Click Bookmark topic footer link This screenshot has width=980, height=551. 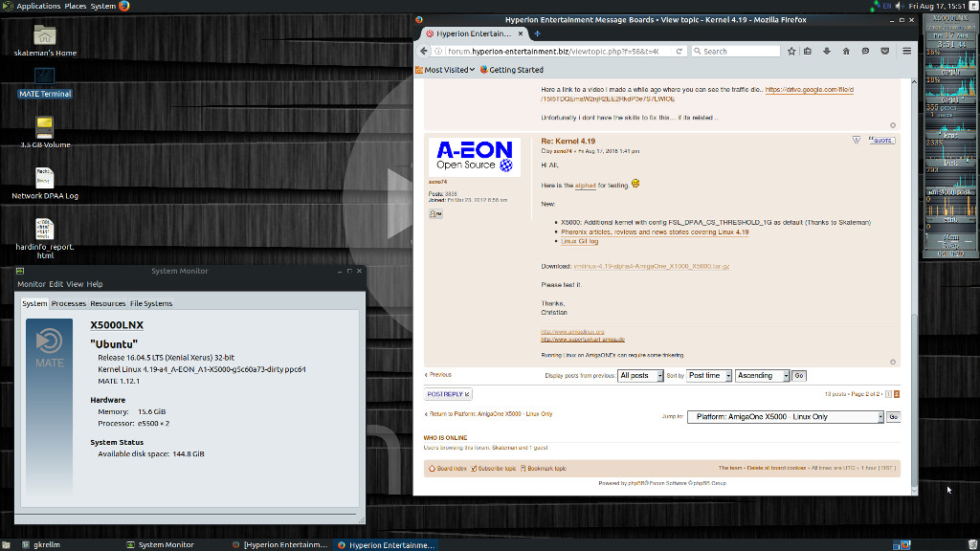point(543,469)
